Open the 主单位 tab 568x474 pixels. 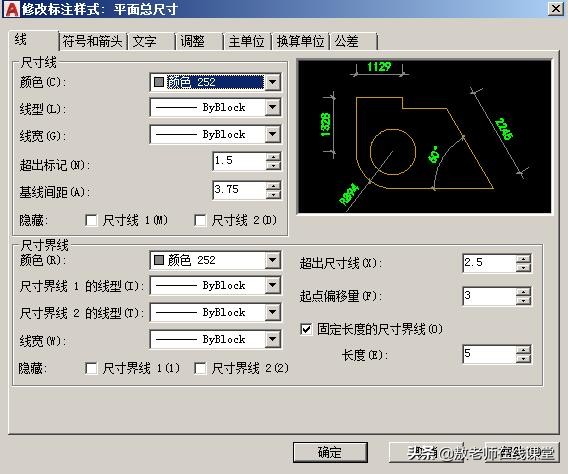(247, 41)
